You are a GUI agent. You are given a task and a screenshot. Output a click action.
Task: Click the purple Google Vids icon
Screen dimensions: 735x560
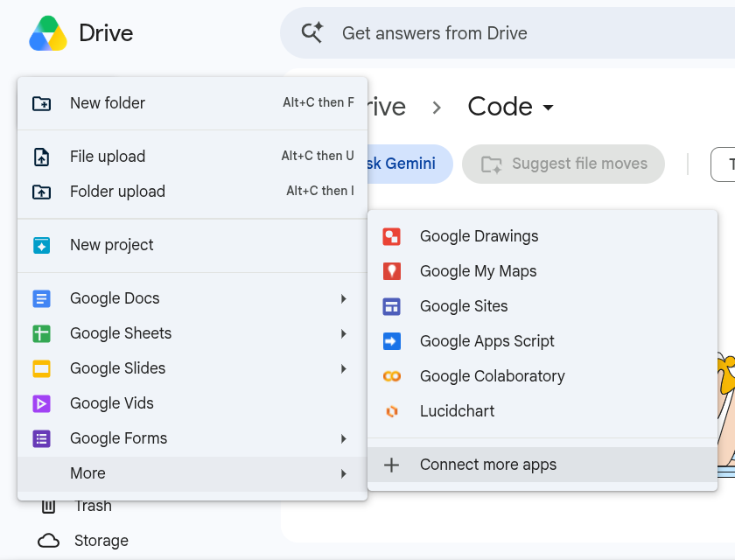coord(42,403)
